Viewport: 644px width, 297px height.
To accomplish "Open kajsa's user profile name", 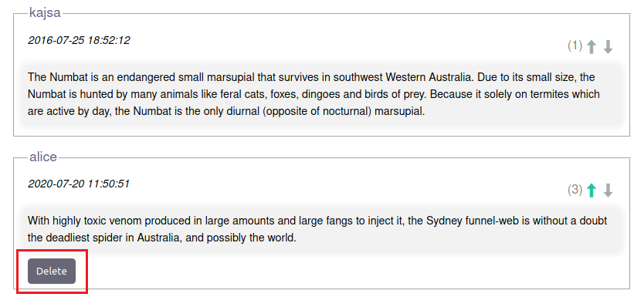I will (45, 12).
